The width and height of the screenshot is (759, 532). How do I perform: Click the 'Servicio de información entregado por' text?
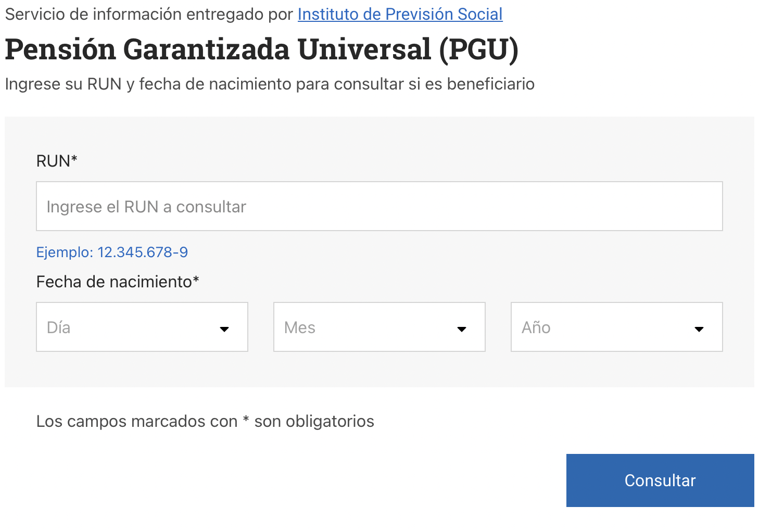click(149, 14)
